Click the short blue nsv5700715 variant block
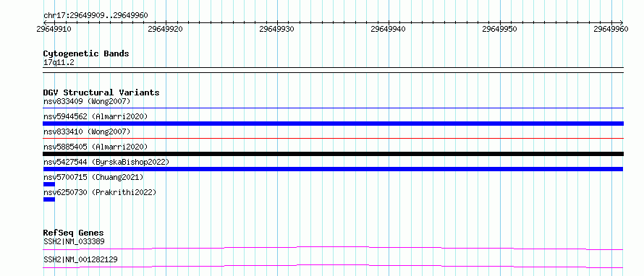The width and height of the screenshot is (644, 276). click(x=49, y=184)
